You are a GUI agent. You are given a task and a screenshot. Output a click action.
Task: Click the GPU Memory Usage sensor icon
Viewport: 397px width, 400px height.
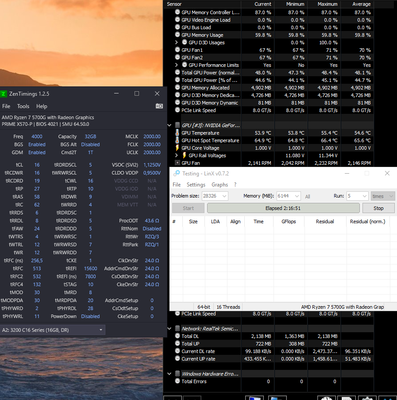click(x=178, y=35)
